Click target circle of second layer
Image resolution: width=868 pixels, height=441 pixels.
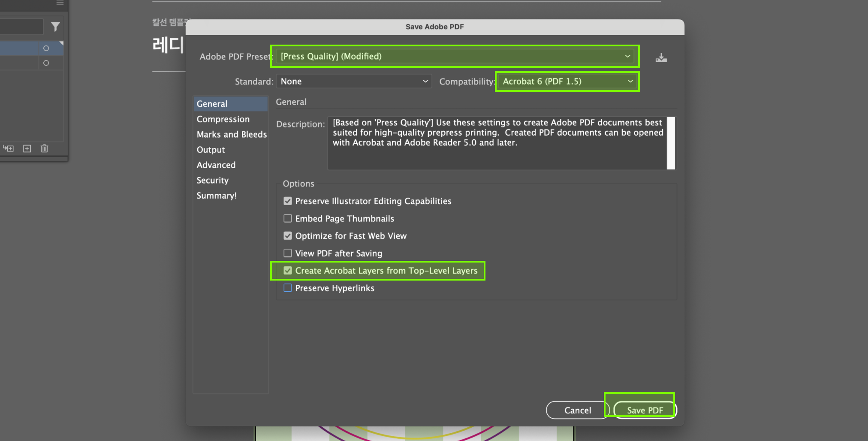point(46,63)
